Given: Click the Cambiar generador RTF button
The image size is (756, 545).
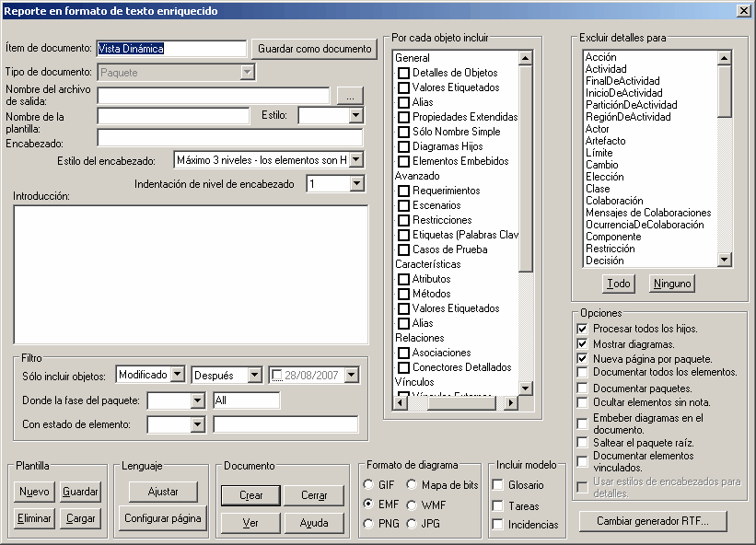Looking at the screenshot, I should coord(653,521).
